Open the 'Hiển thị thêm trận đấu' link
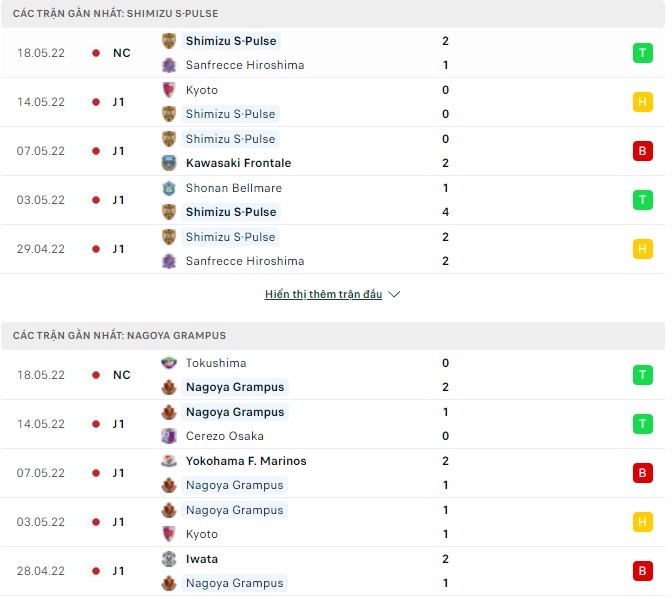This screenshot has width=672, height=597. click(x=323, y=295)
